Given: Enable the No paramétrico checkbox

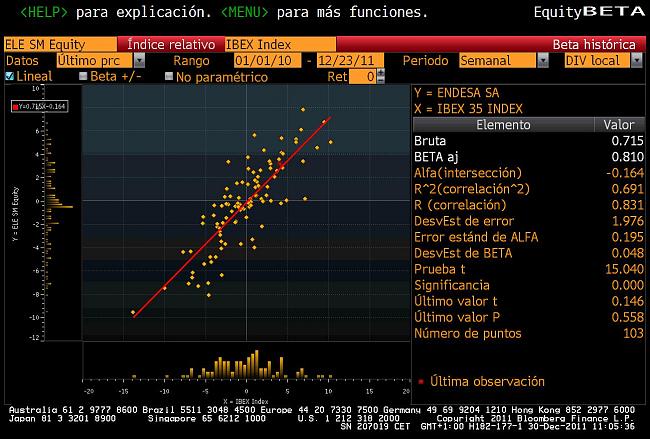Looking at the screenshot, I should [169, 76].
